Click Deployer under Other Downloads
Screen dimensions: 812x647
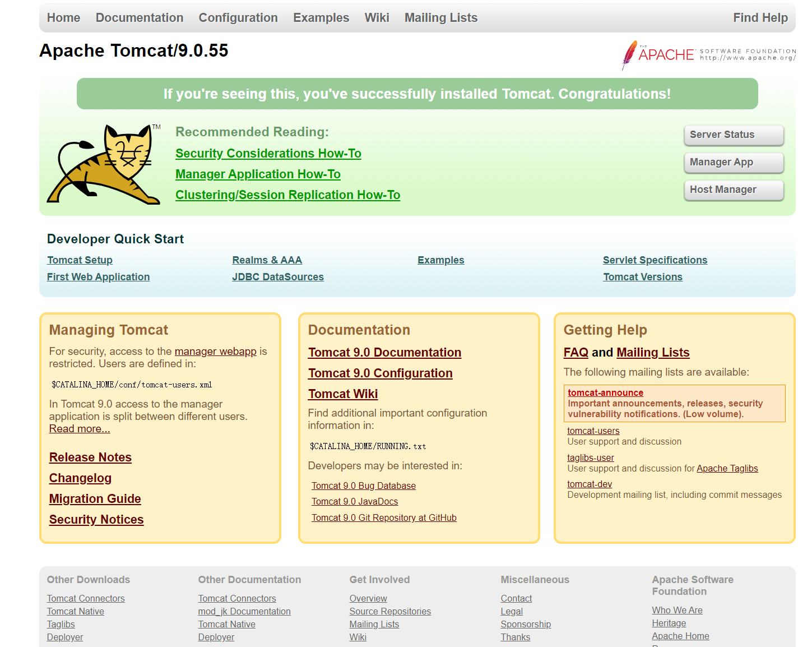point(65,637)
